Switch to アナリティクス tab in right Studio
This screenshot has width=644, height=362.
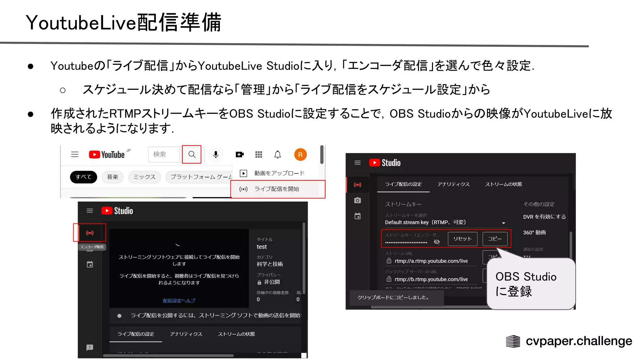(x=453, y=184)
